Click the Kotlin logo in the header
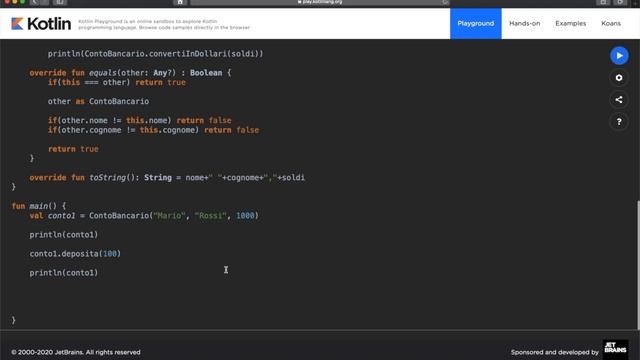The image size is (640, 360). coord(41,24)
